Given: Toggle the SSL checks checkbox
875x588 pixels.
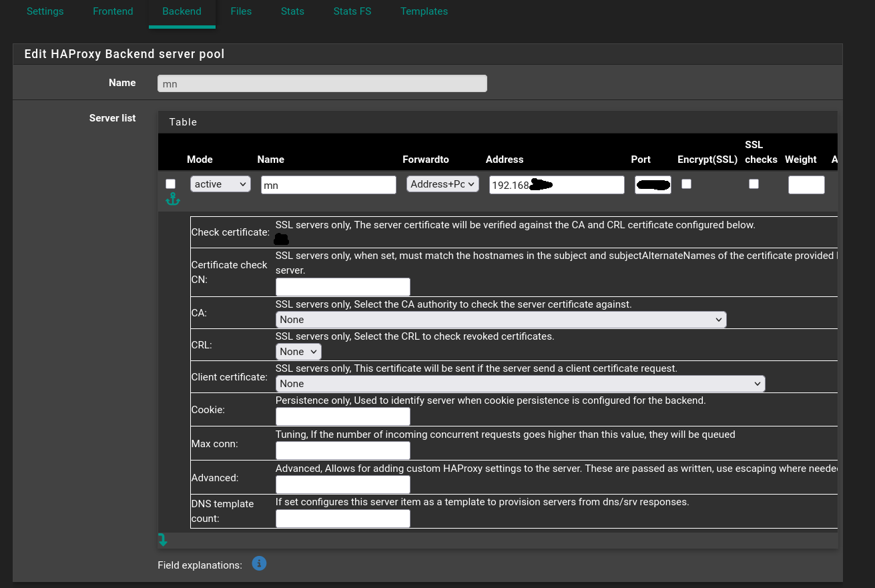Looking at the screenshot, I should (754, 184).
